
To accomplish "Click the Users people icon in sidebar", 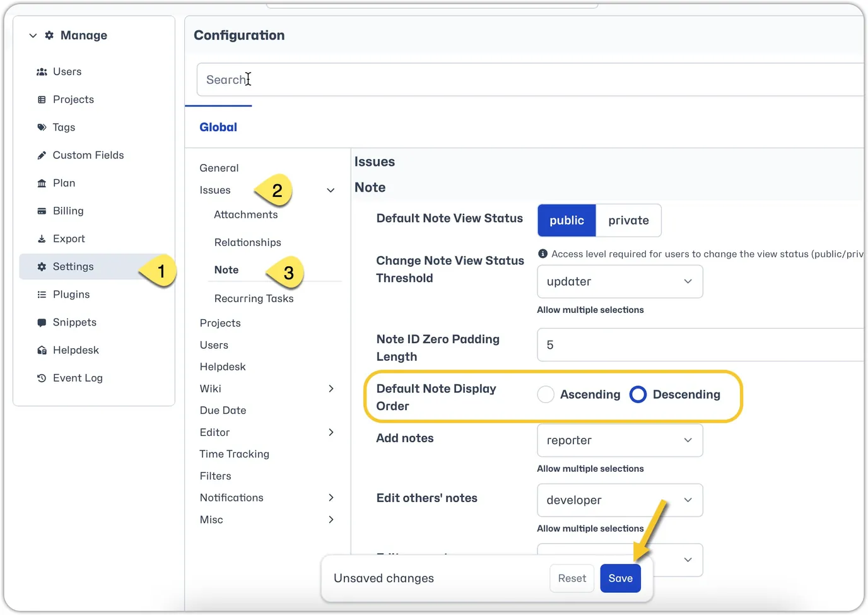I will click(42, 72).
